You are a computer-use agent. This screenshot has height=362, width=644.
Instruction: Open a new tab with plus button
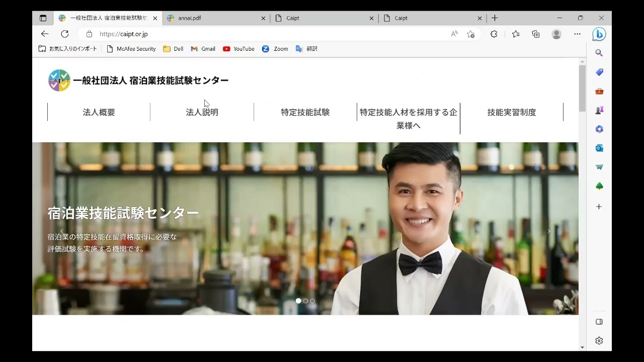pyautogui.click(x=495, y=18)
